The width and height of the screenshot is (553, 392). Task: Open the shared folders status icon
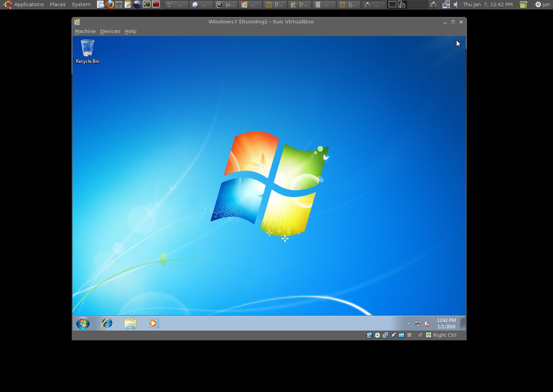[401, 335]
